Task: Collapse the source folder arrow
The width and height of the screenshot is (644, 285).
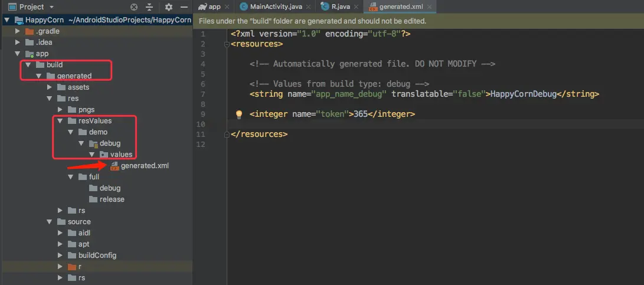Action: pos(49,222)
